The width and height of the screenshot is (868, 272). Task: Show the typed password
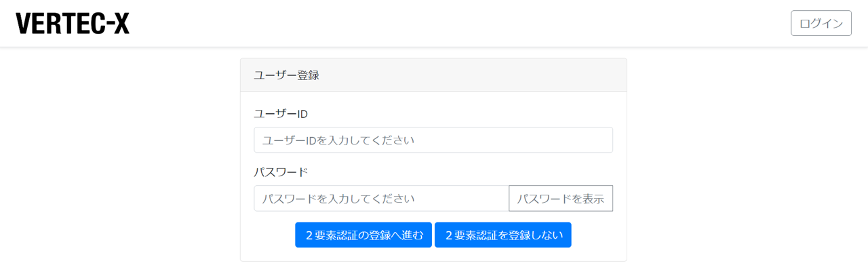(x=561, y=198)
